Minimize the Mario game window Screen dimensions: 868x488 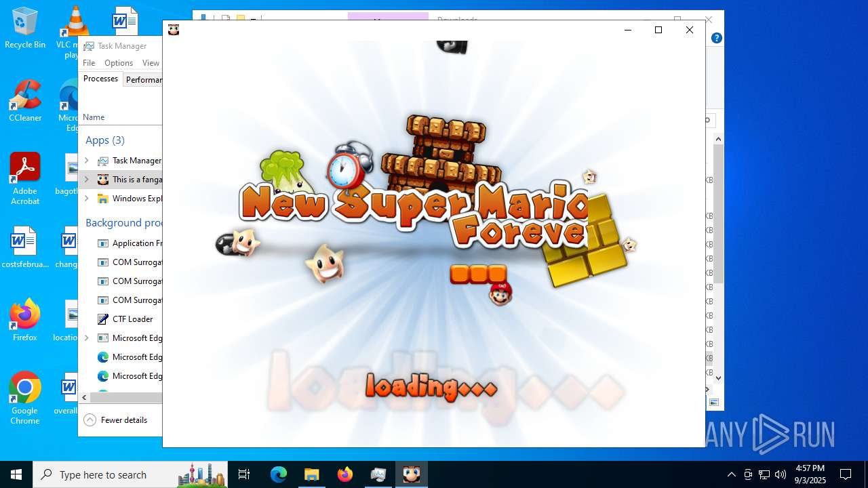point(627,30)
